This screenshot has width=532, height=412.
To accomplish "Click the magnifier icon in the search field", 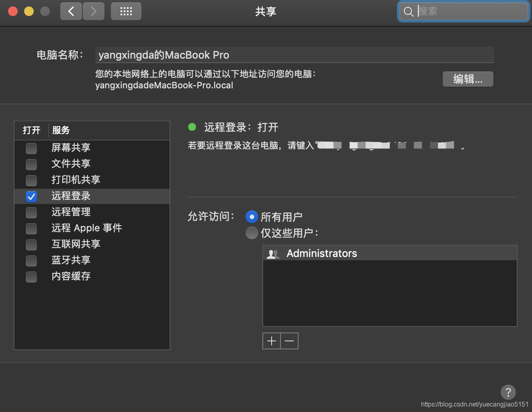I will 408,12.
